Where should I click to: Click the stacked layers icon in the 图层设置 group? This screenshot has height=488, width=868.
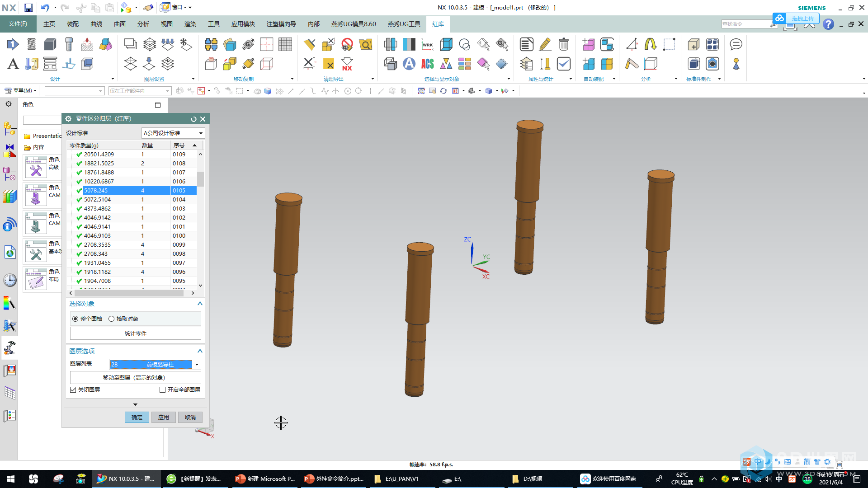(x=149, y=44)
